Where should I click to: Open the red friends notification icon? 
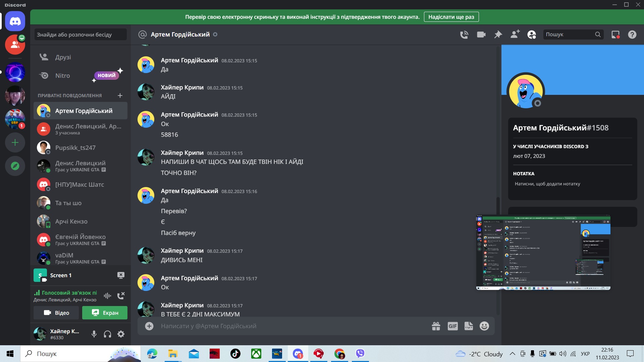[x=15, y=45]
